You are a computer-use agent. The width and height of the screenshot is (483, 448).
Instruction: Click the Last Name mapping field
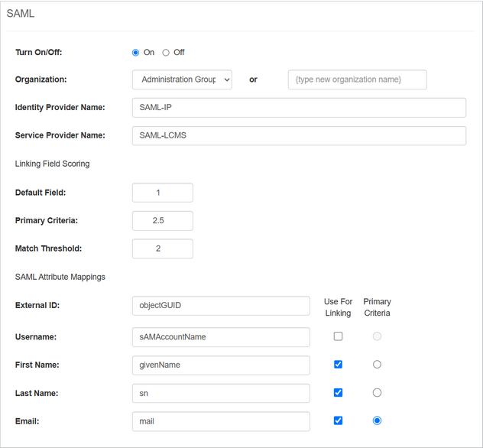221,393
